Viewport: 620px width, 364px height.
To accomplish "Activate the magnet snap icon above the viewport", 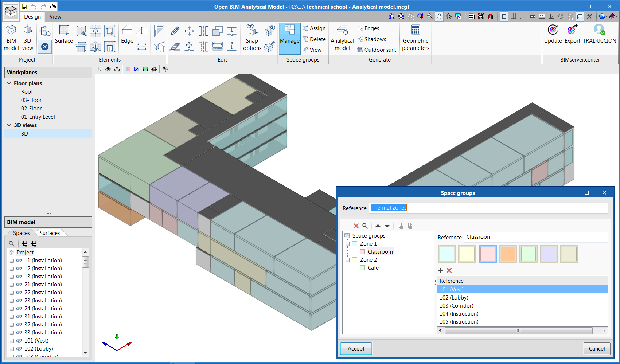I will click(x=491, y=16).
